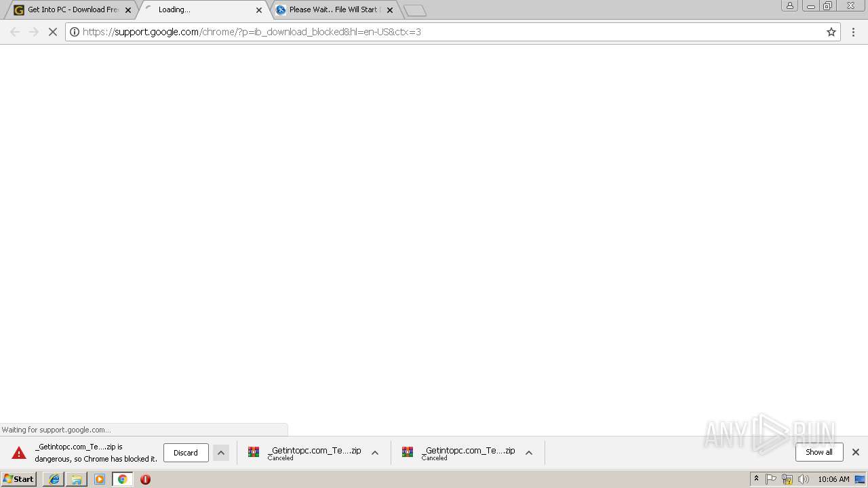Open Chrome three-dot menu
The width and height of the screenshot is (868, 488).
[854, 32]
